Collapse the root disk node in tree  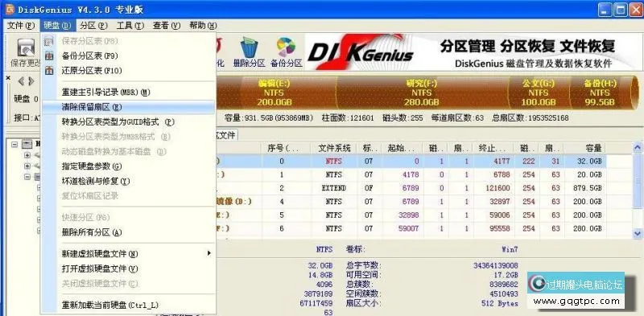[x=14, y=144]
